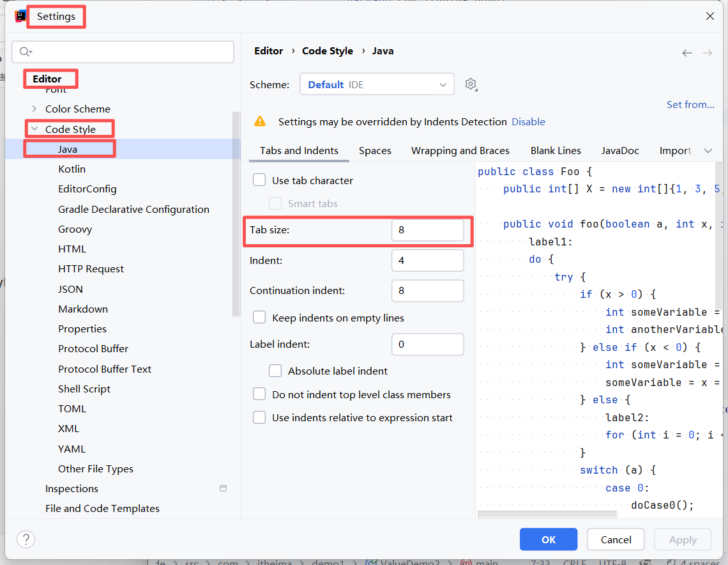Screen dimensions: 728x565
Task: Select Markdown code style
Action: [x=83, y=309]
